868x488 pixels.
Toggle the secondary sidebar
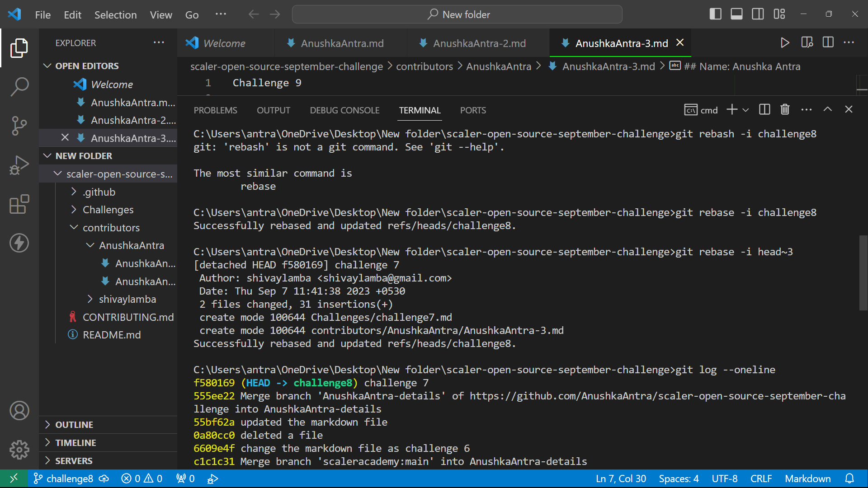coord(757,14)
